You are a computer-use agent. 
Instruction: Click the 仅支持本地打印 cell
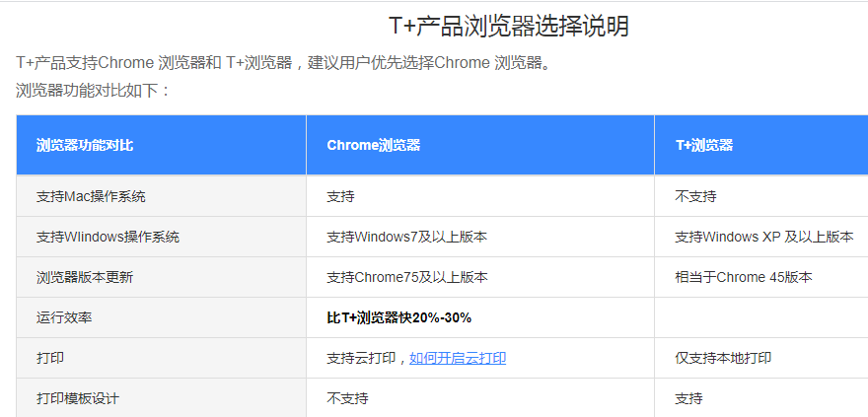tap(723, 358)
